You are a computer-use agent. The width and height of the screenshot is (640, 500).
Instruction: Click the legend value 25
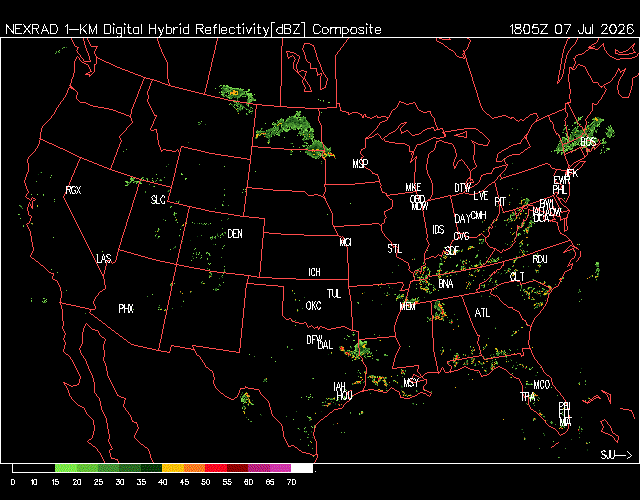[x=98, y=482]
